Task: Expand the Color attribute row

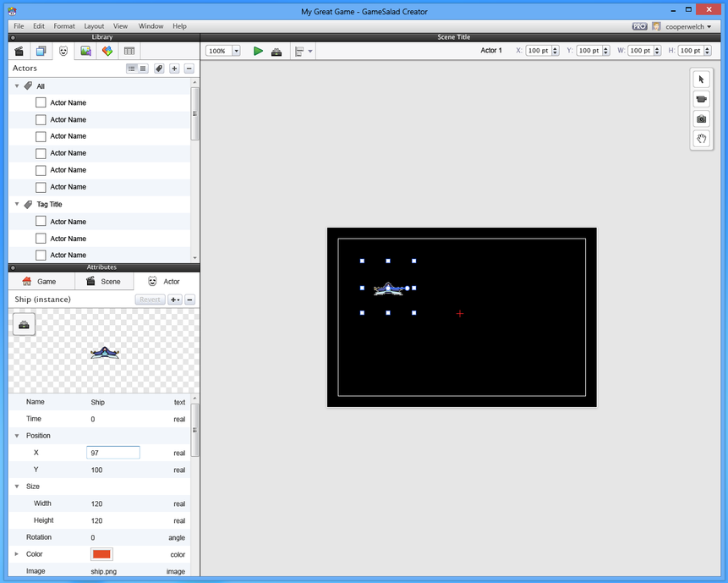Action: [x=17, y=554]
